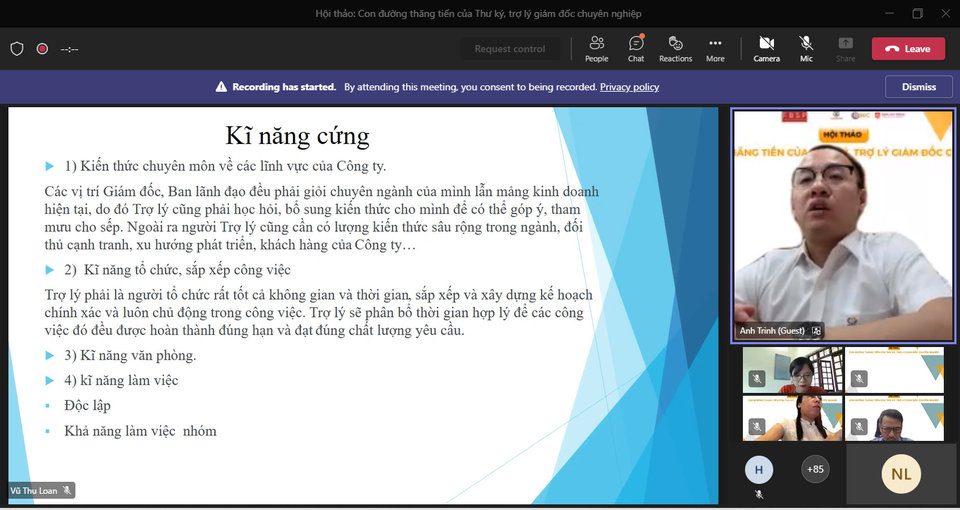This screenshot has width=960, height=510.
Task: Open the meeting Chat
Action: click(x=636, y=49)
